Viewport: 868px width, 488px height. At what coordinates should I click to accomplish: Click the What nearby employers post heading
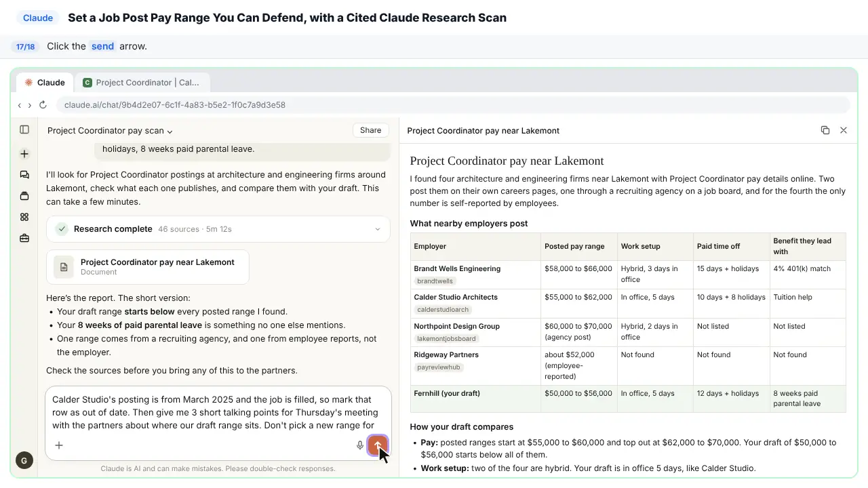(x=469, y=224)
